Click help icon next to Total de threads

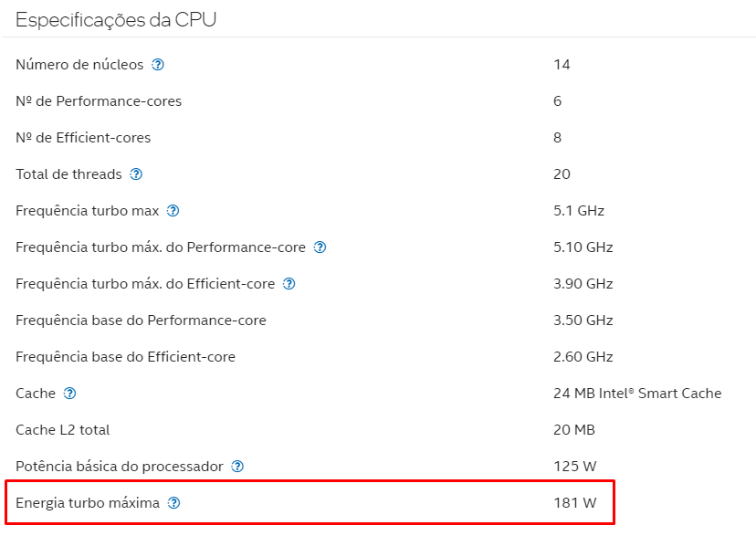pos(136,174)
